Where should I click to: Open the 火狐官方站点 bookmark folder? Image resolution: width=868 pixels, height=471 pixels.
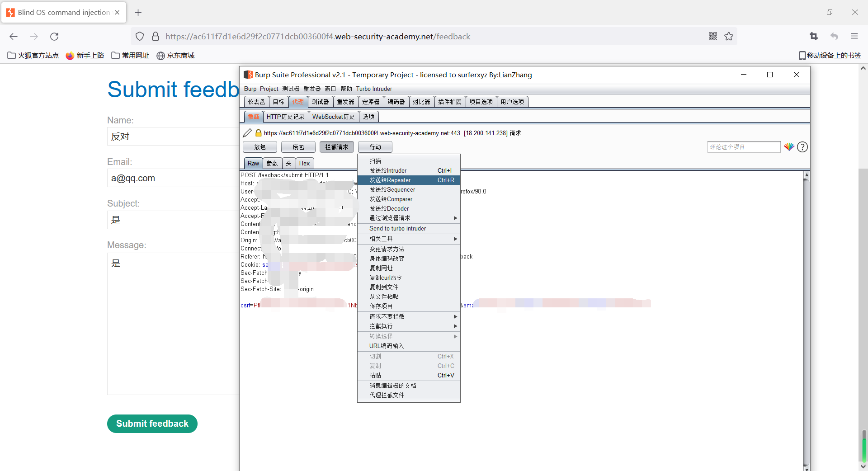[x=33, y=56]
